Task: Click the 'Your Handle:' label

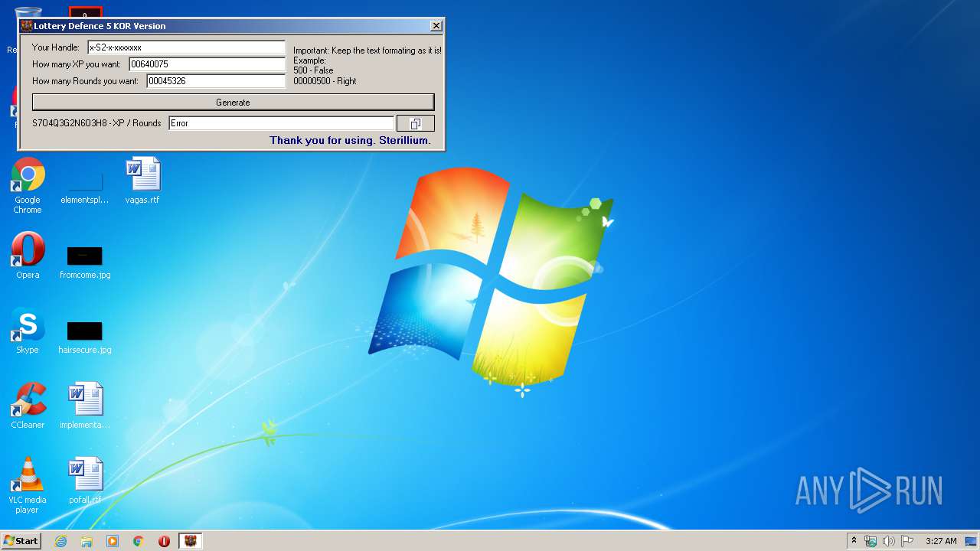Action: pos(55,47)
